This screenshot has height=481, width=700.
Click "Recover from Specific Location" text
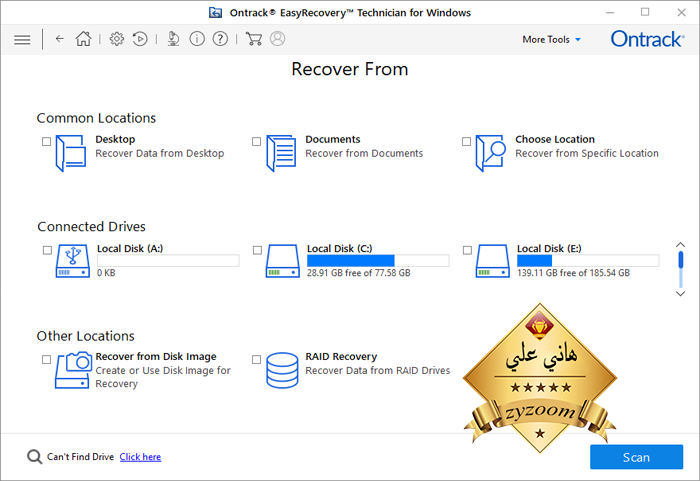pyautogui.click(x=587, y=153)
